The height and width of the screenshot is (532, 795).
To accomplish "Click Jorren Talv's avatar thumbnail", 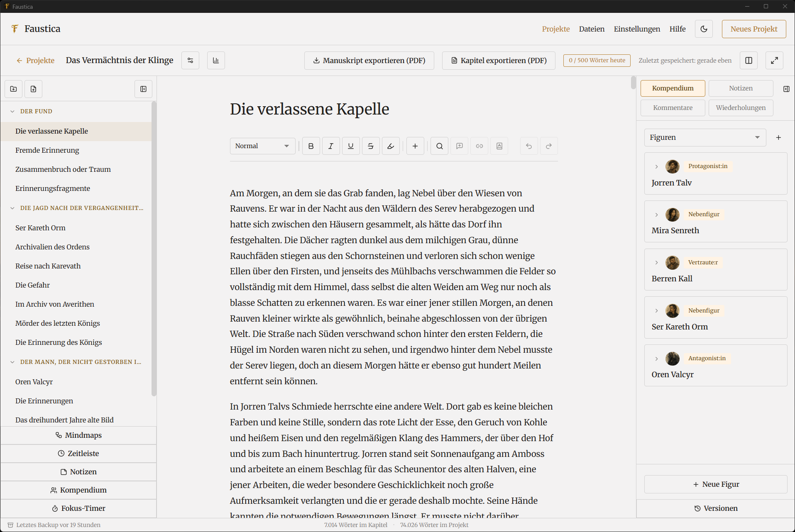I will click(x=672, y=166).
